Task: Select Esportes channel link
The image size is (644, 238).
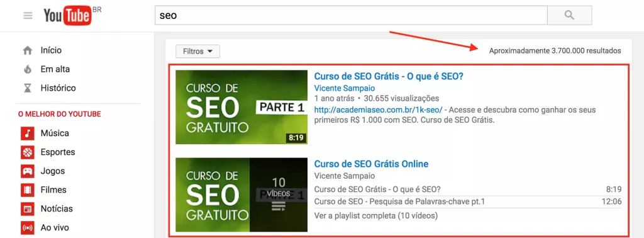Action: pos(58,152)
